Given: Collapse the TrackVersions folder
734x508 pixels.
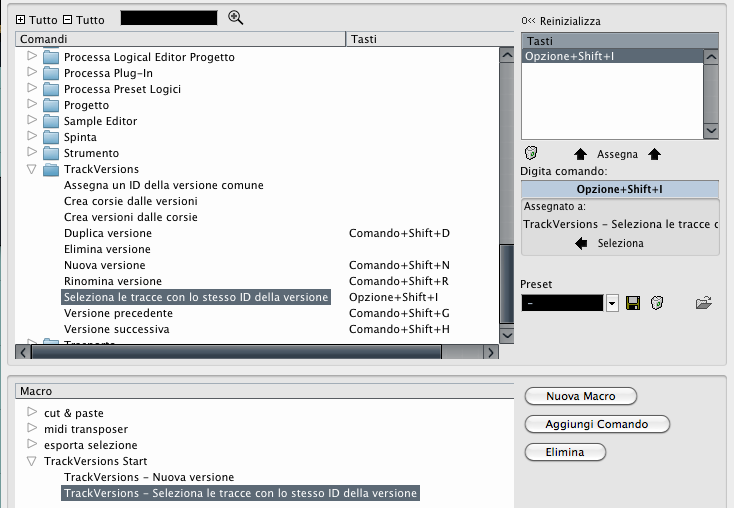Looking at the screenshot, I should click(31, 169).
